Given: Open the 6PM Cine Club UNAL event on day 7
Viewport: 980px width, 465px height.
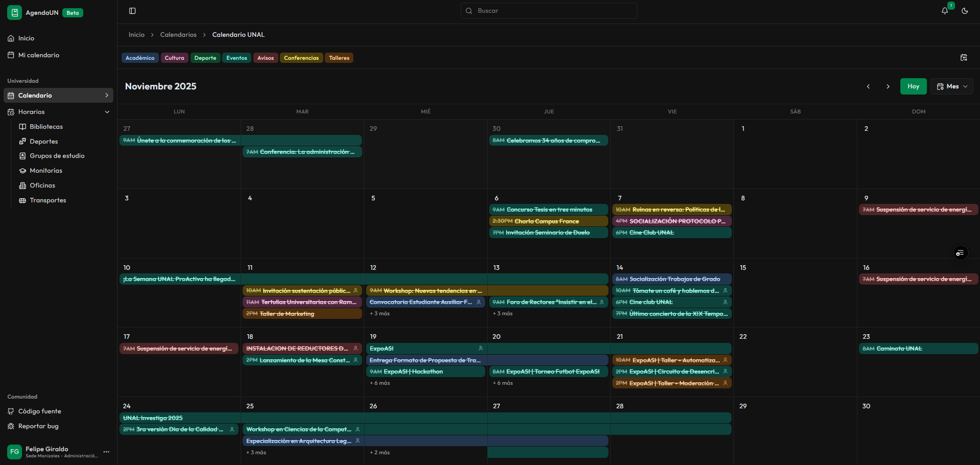Looking at the screenshot, I should click(672, 232).
